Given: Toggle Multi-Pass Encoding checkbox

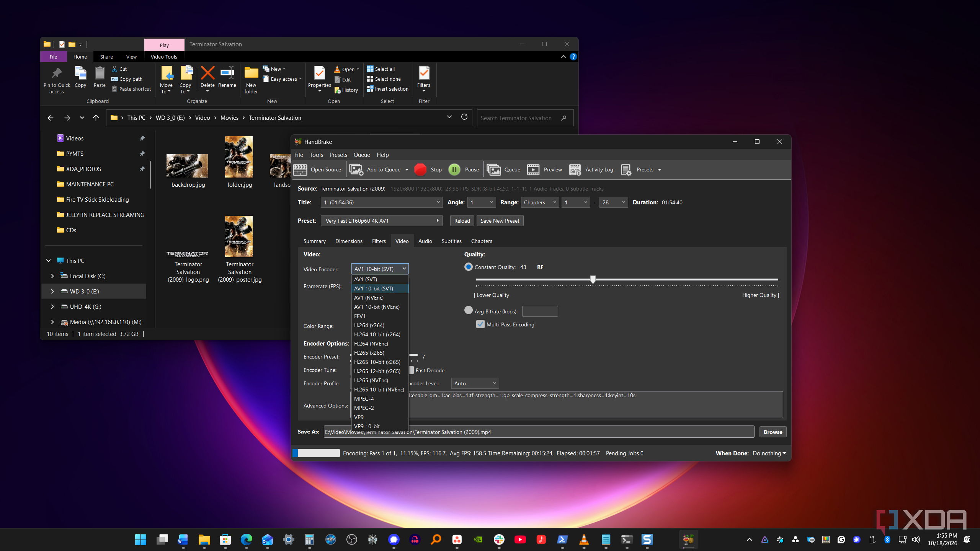Looking at the screenshot, I should click(480, 324).
